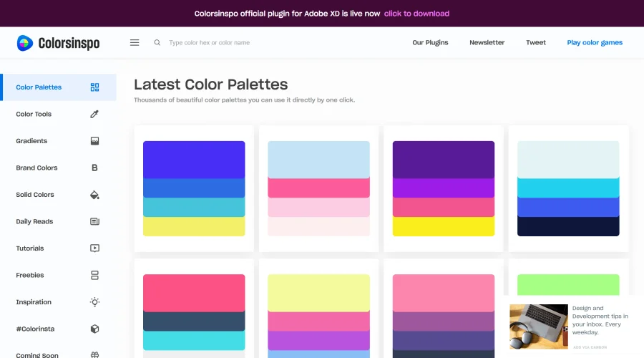Click the Tweet link

(535, 43)
